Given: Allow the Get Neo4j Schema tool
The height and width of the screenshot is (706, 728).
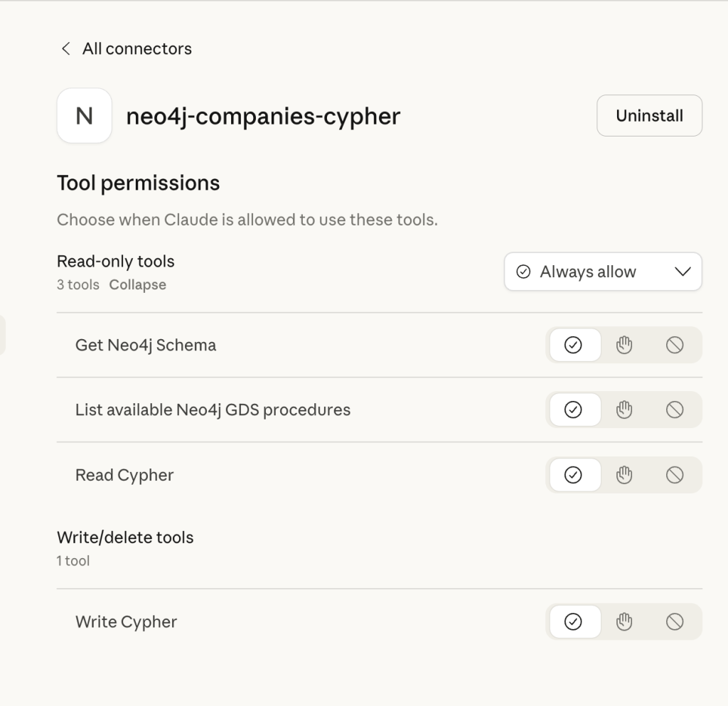Looking at the screenshot, I should click(574, 345).
